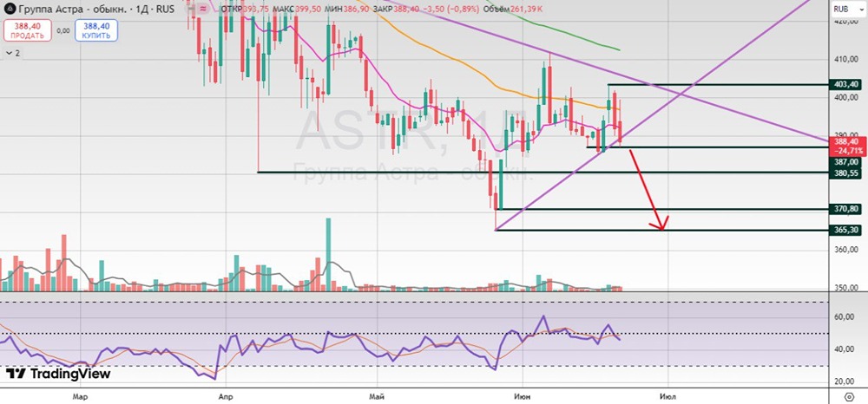868x404 pixels.
Task: Click the 370,80 horizontal line price label
Action: (x=846, y=209)
